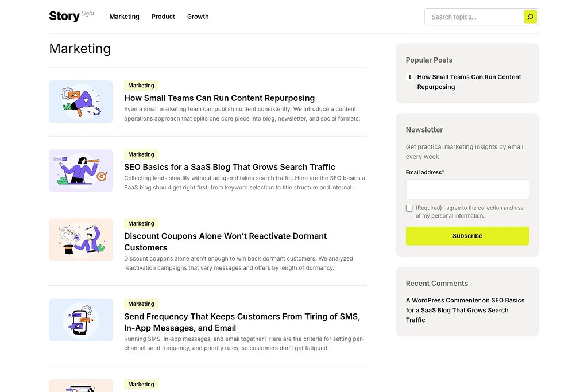Screen dimensions: 588x392
Task: Click Marketing tag above Send Frequency article
Action: tap(141, 304)
